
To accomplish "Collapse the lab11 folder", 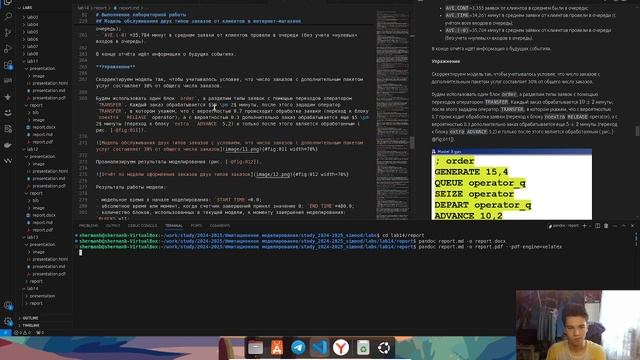I will (x=32, y=61).
